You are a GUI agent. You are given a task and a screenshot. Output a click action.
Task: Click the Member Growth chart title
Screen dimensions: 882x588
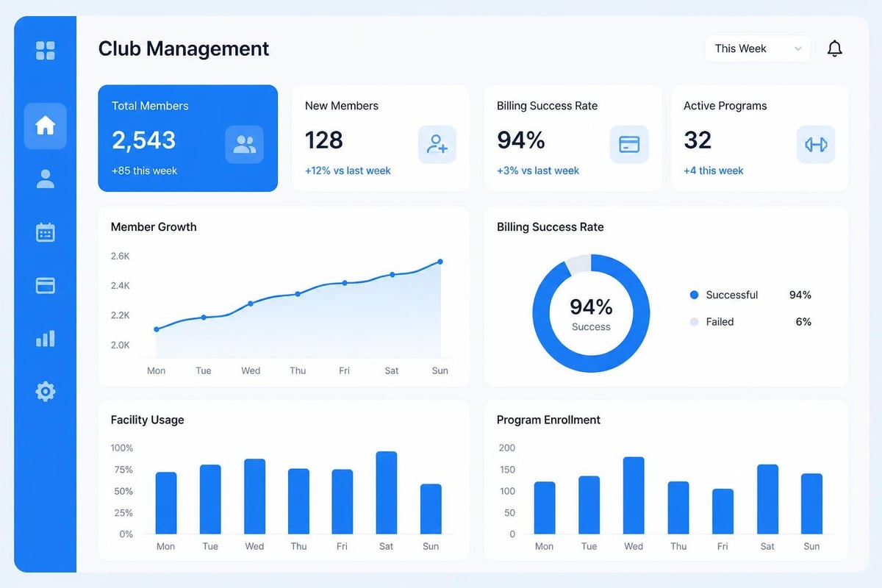coord(154,227)
